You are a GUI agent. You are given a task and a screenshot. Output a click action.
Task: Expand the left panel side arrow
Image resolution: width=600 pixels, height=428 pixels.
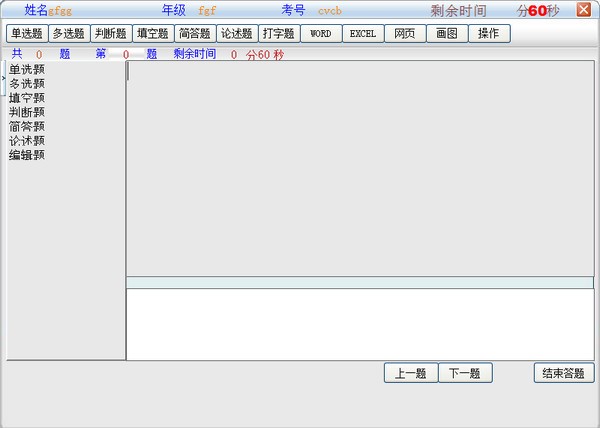3,78
